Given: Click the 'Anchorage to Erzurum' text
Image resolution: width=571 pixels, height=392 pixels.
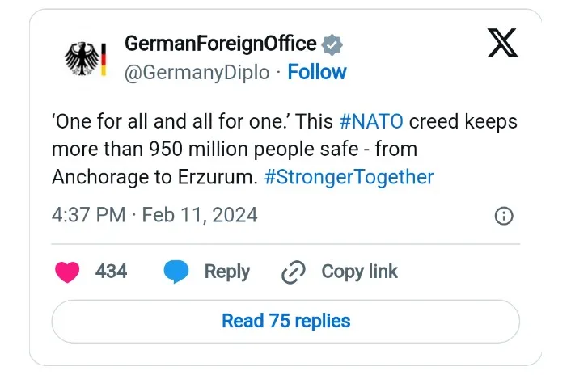Looking at the screenshot, I should coord(154,177).
